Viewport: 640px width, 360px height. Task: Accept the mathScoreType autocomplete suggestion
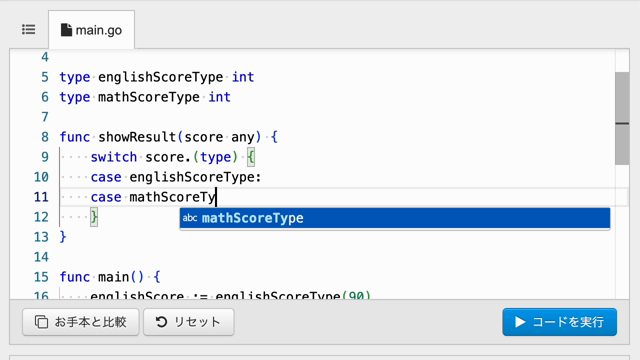coord(395,218)
